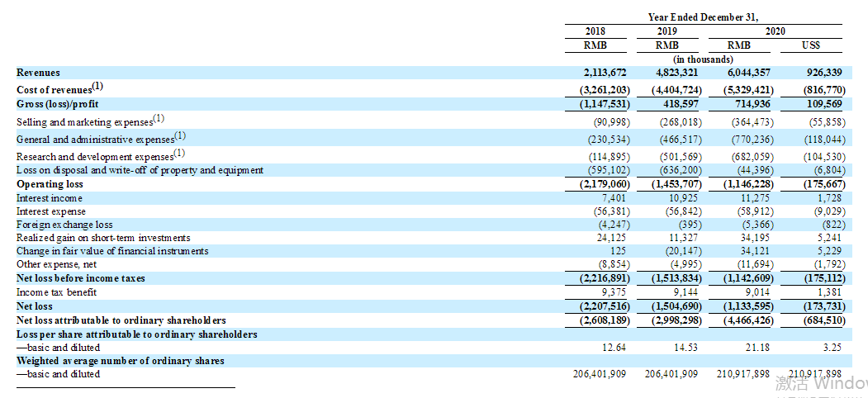The image size is (868, 398).
Task: Select Loss on disposal and write-off label
Action: (x=140, y=170)
